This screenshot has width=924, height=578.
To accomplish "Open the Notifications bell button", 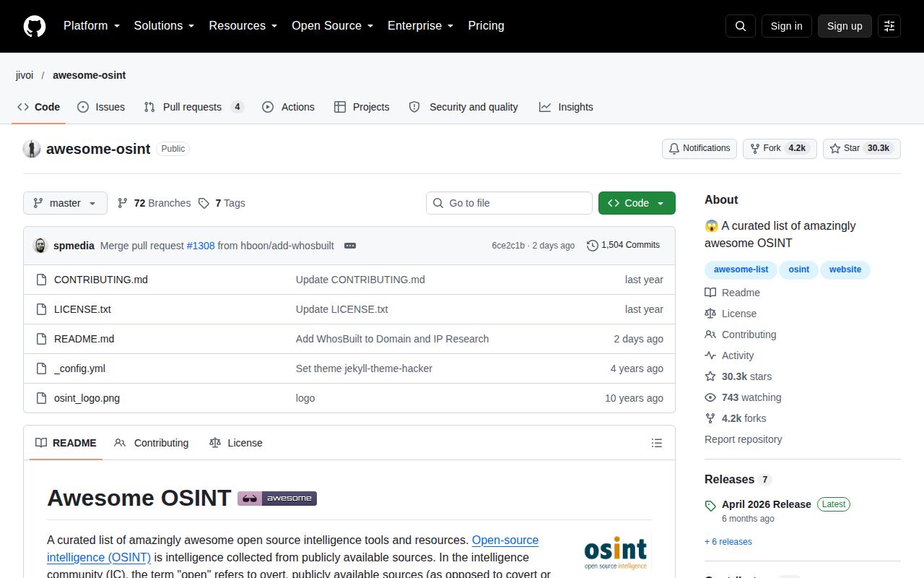I will (x=699, y=148).
